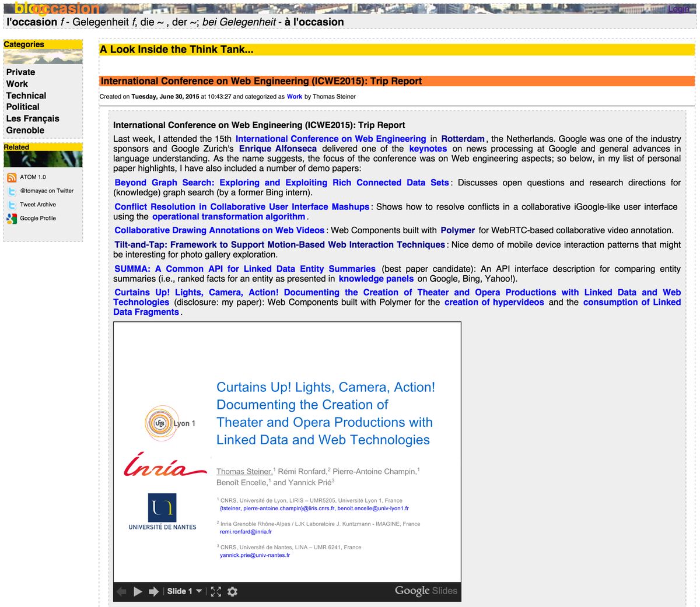
Task: Open the Grenoble category
Action: pyautogui.click(x=25, y=130)
